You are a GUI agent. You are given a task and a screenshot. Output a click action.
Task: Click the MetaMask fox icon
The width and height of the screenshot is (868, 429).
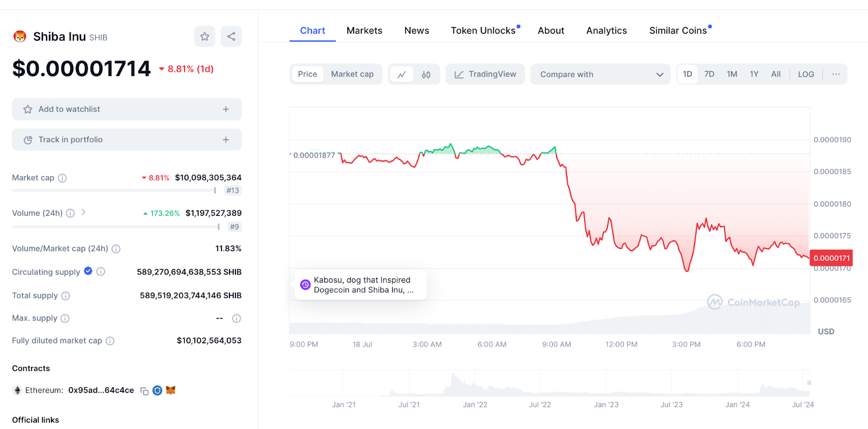click(x=171, y=390)
